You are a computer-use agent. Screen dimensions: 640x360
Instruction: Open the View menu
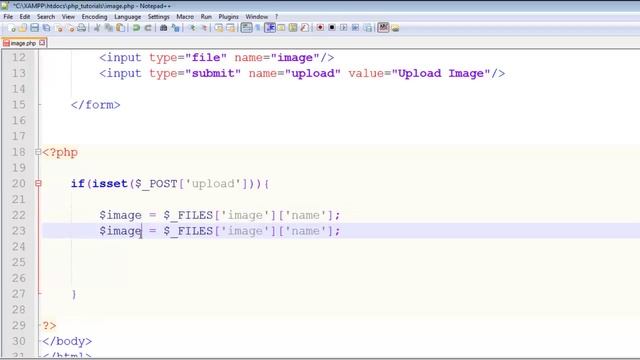click(68, 17)
